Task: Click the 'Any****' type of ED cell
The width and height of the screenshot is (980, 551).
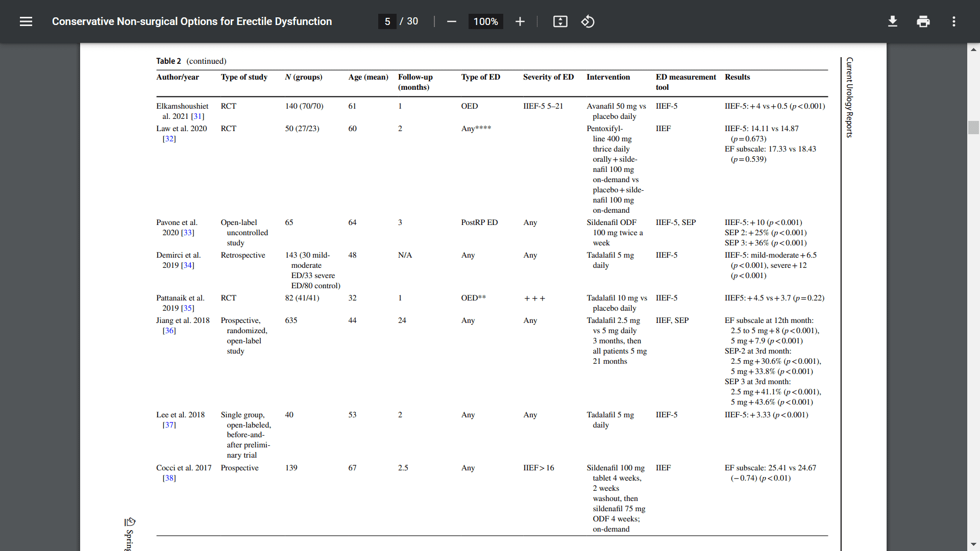Action: pyautogui.click(x=476, y=129)
